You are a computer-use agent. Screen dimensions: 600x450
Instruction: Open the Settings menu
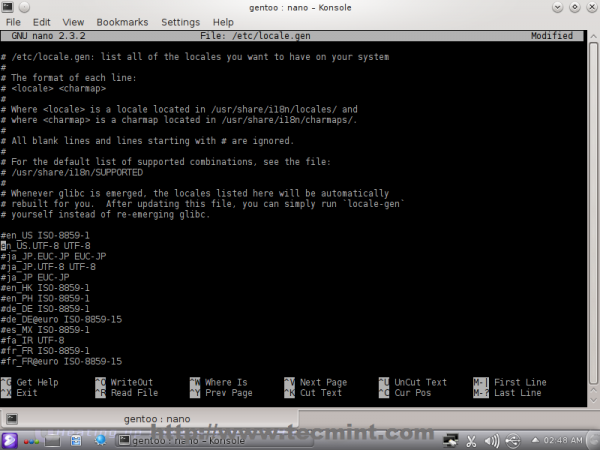coord(180,22)
